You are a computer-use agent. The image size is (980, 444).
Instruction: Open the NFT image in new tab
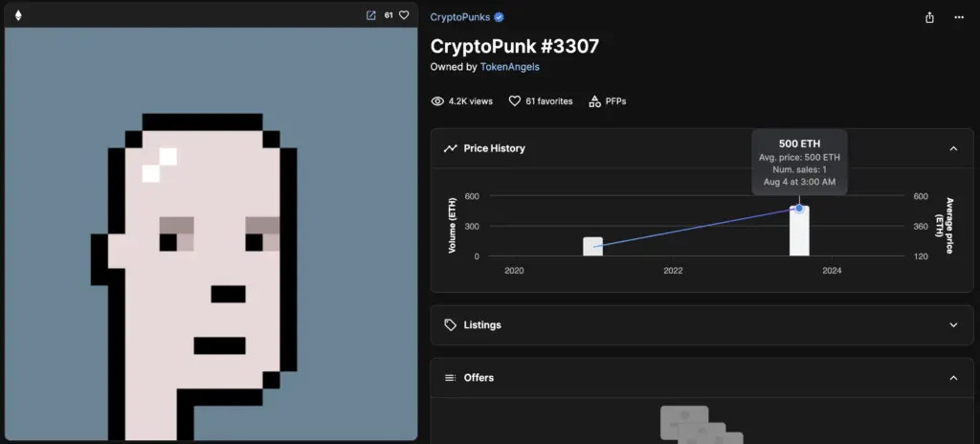(x=370, y=15)
